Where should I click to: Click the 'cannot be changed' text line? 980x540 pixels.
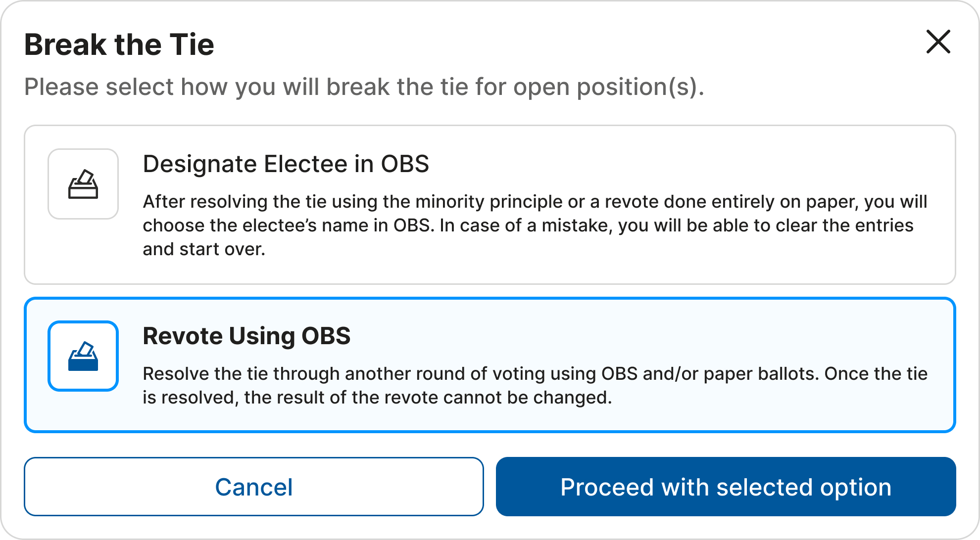(377, 398)
